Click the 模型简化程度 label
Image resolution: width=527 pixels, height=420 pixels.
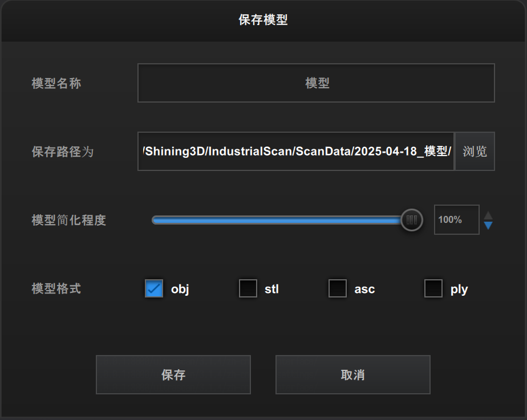[x=69, y=221]
